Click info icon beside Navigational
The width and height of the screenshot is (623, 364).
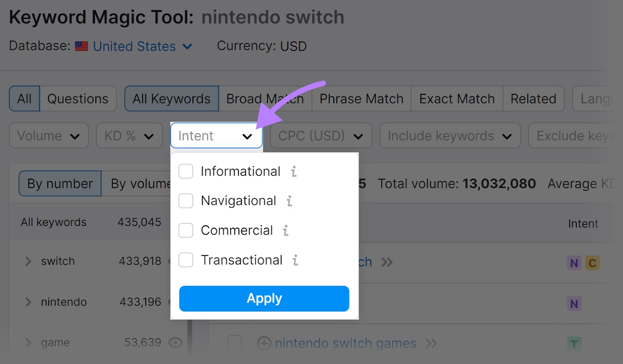click(289, 201)
